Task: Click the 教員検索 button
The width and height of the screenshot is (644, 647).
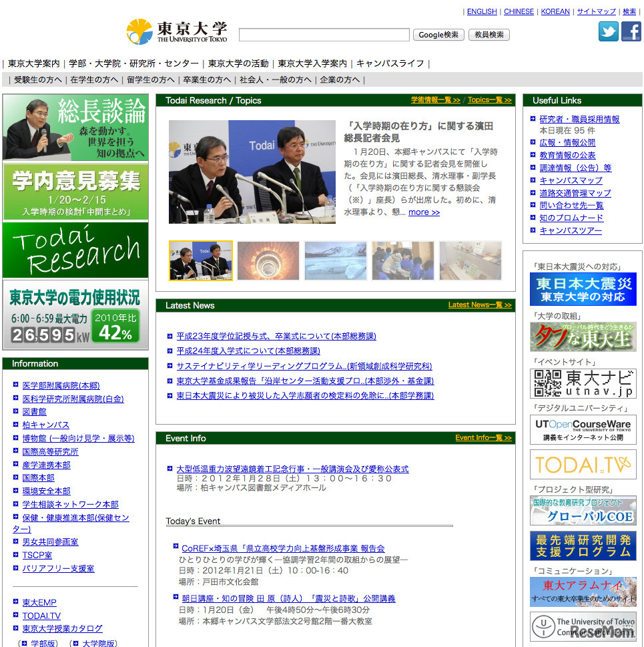Action: (489, 35)
